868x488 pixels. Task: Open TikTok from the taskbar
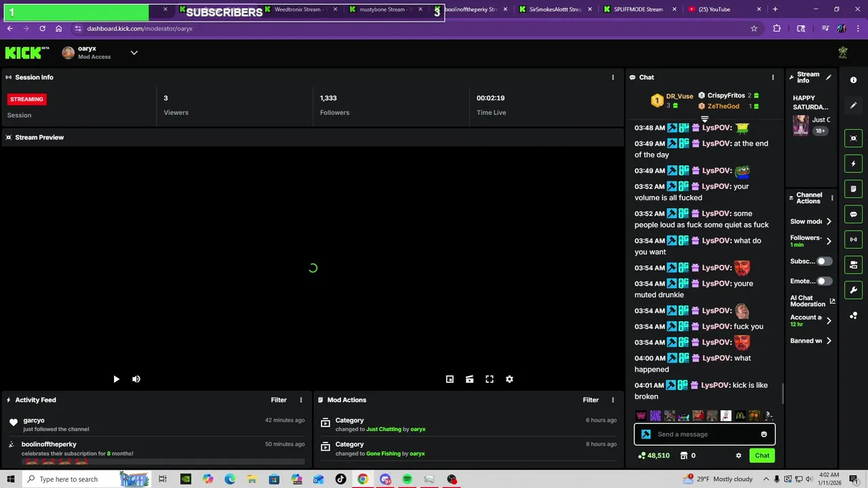340,479
